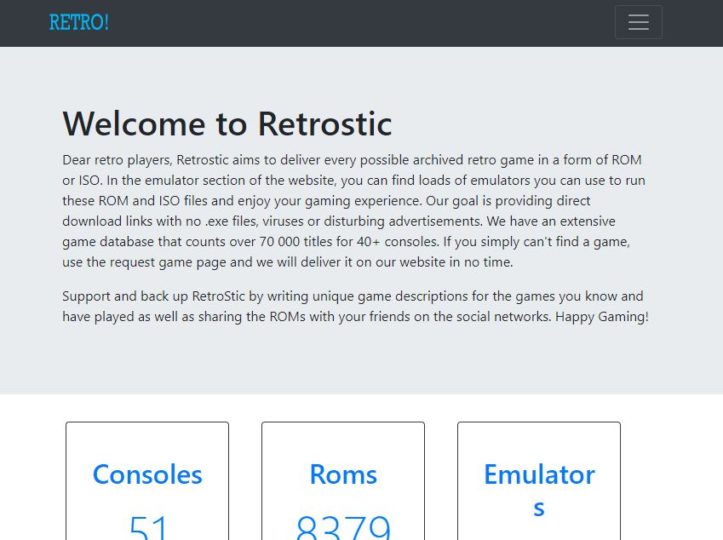Viewport: 723px width, 540px height.
Task: Click the RETRO! site logo
Action: point(79,22)
